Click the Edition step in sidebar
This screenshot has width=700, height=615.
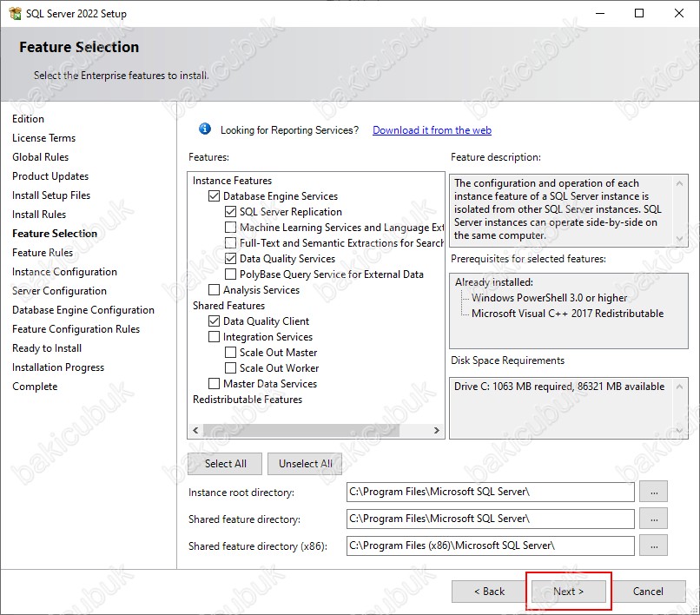pos(28,119)
